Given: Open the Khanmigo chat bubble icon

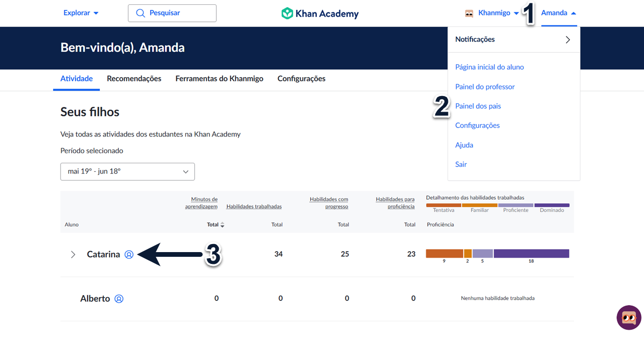Looking at the screenshot, I should click(x=629, y=318).
